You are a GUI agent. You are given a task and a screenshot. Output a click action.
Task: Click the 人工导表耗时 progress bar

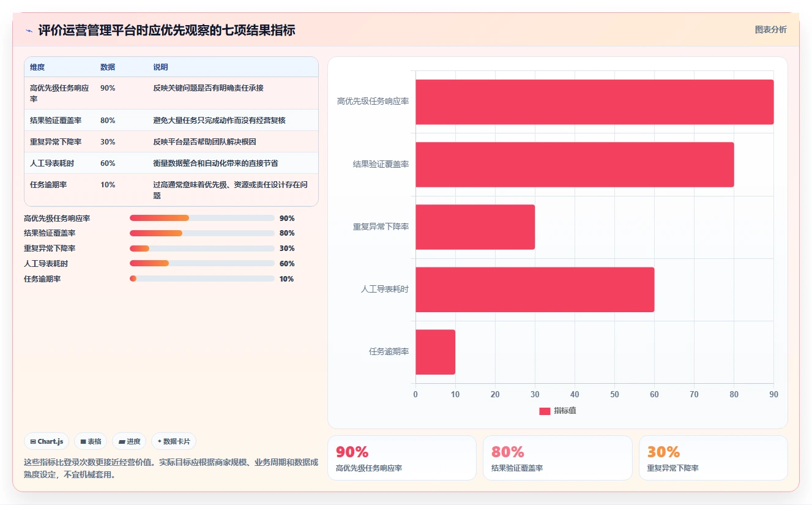coord(202,264)
